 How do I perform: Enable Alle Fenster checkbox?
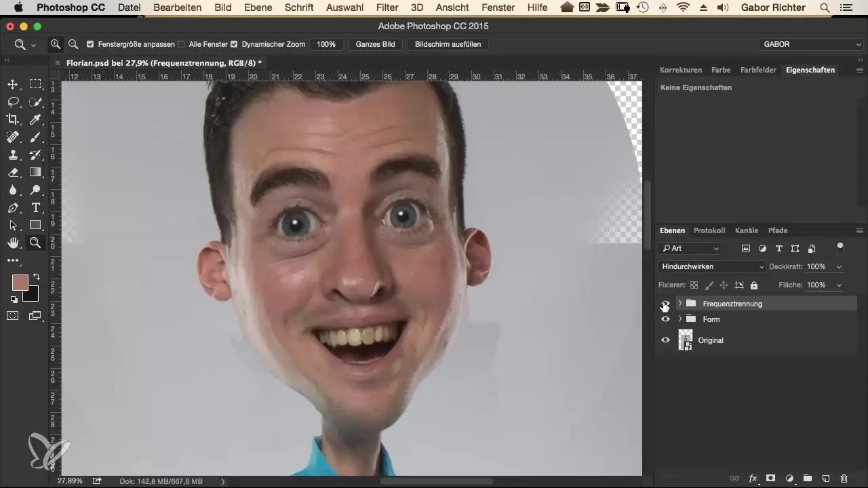coord(181,44)
